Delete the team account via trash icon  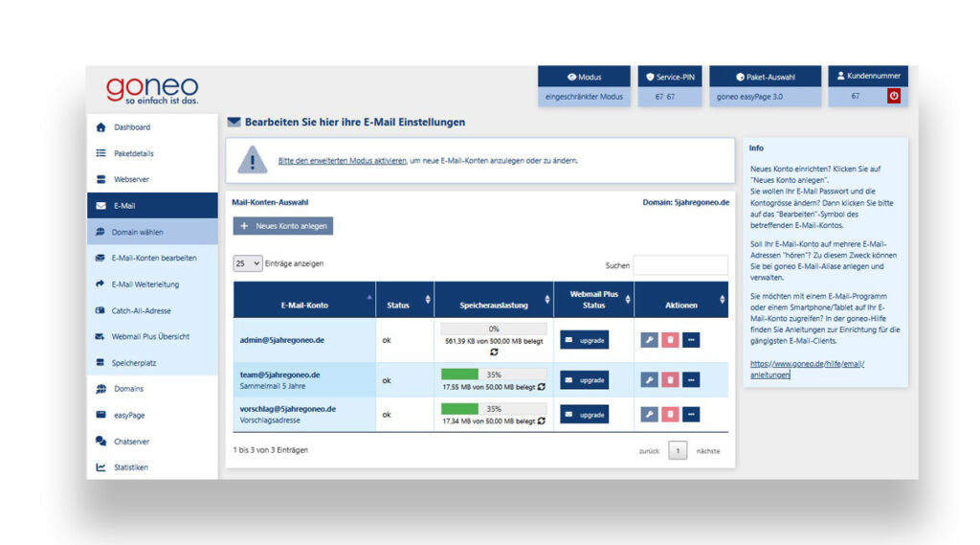click(670, 380)
